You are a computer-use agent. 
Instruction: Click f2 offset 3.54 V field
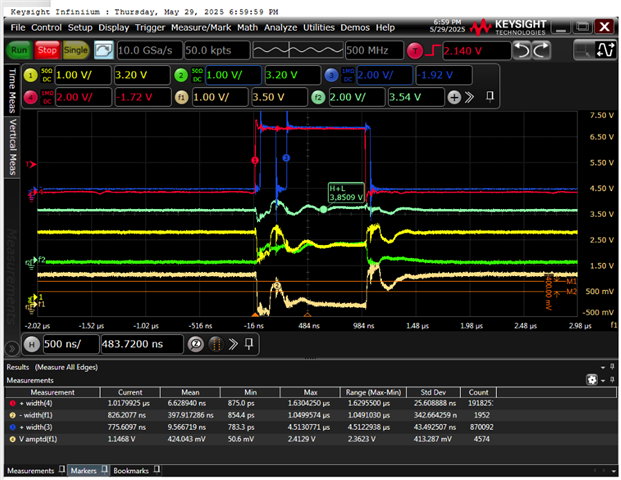point(416,97)
